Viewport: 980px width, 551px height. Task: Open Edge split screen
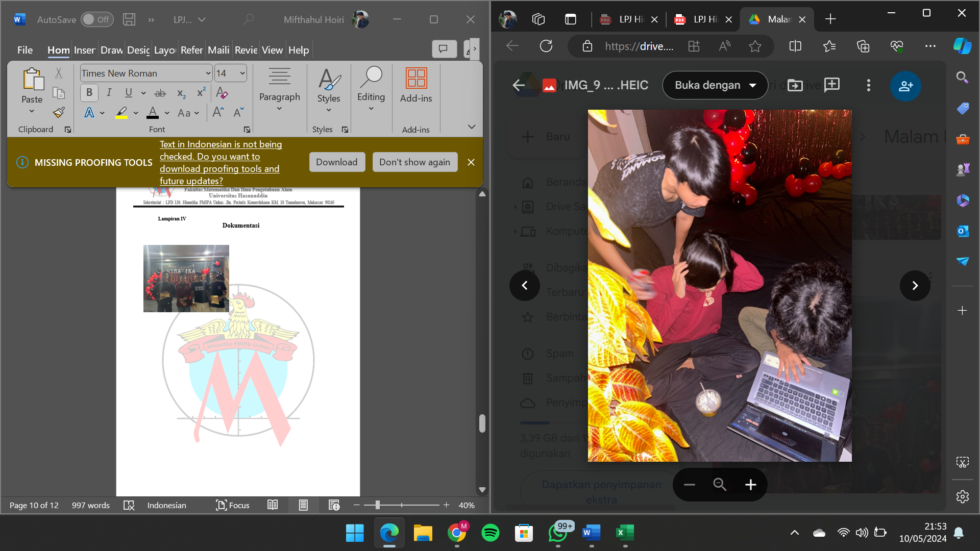795,46
